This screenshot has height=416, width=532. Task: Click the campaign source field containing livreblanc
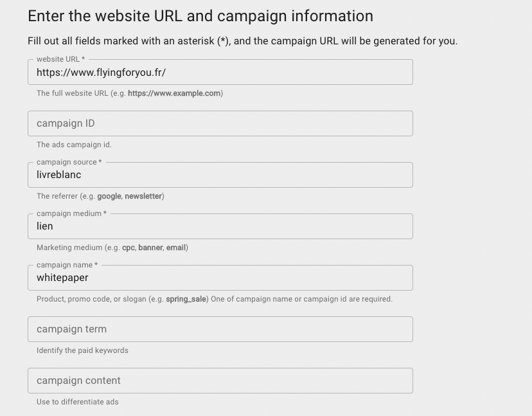pyautogui.click(x=220, y=175)
